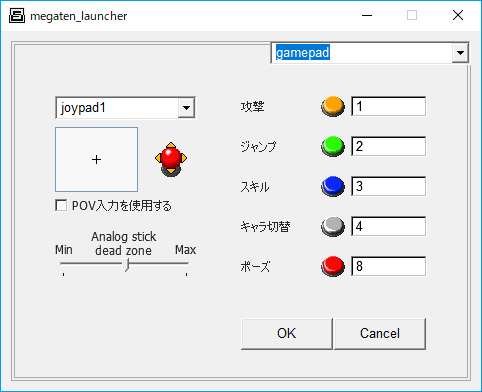Click the megaten_launcher title bar app icon
This screenshot has width=482, height=392.
click(x=17, y=15)
